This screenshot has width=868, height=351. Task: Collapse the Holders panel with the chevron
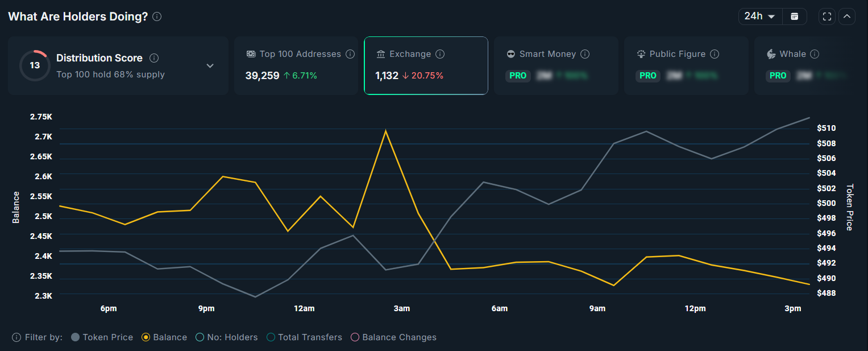(x=847, y=16)
